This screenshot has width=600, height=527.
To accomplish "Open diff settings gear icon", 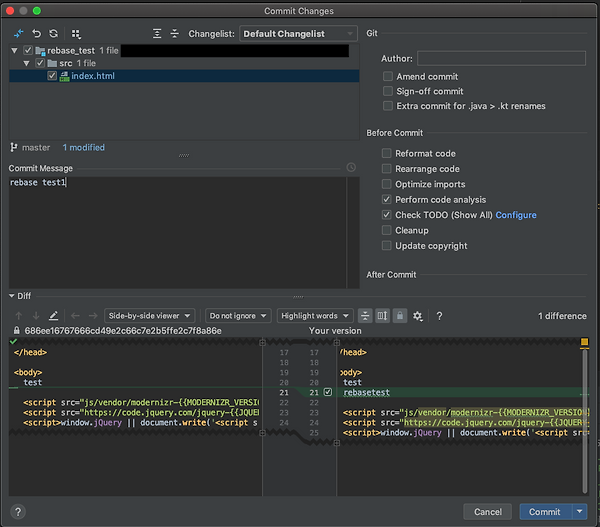I will 417,316.
